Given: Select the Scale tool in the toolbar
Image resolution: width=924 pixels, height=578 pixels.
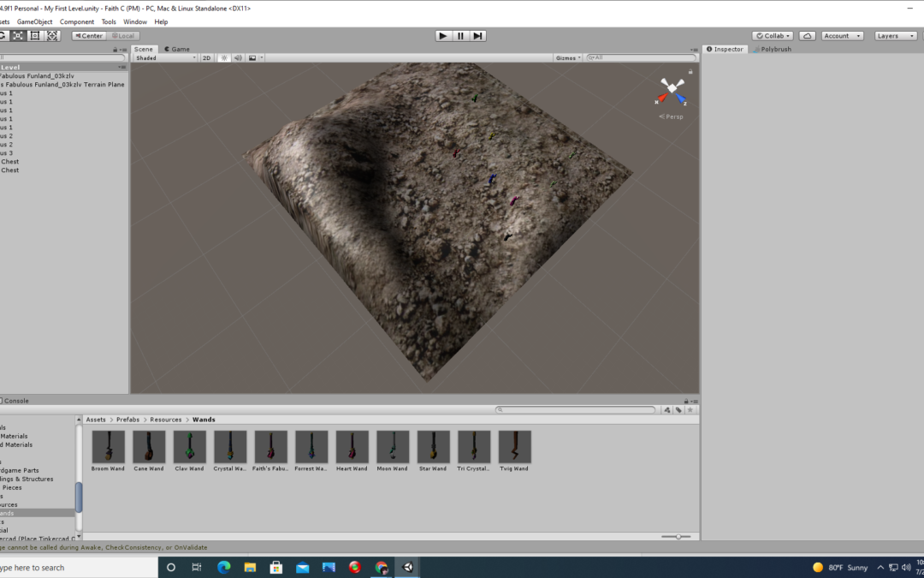Looking at the screenshot, I should point(19,36).
